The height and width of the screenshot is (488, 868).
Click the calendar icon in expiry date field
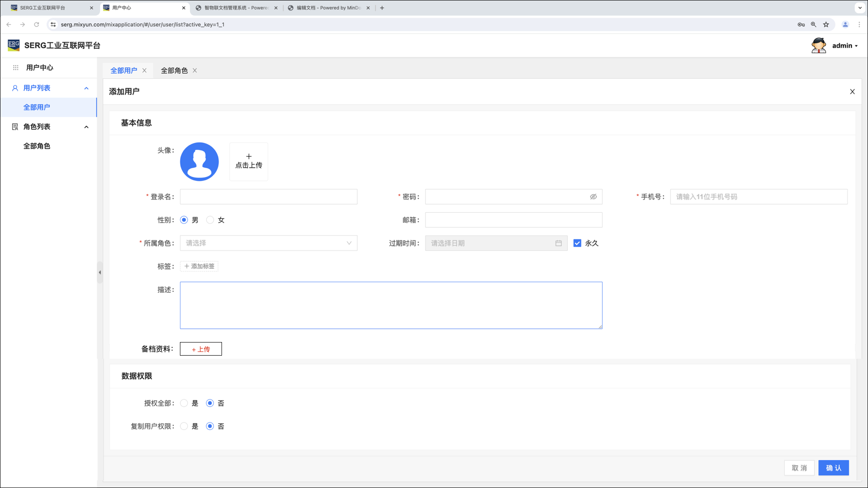(558, 243)
